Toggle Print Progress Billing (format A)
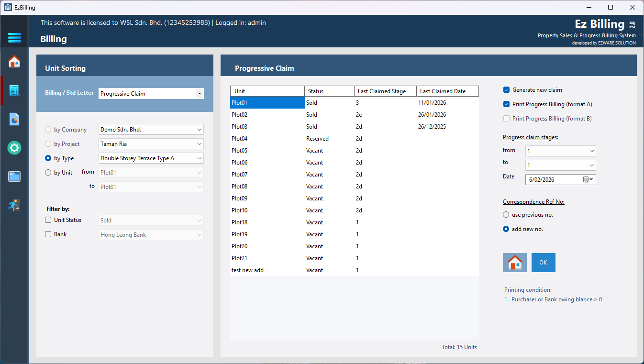 click(506, 104)
